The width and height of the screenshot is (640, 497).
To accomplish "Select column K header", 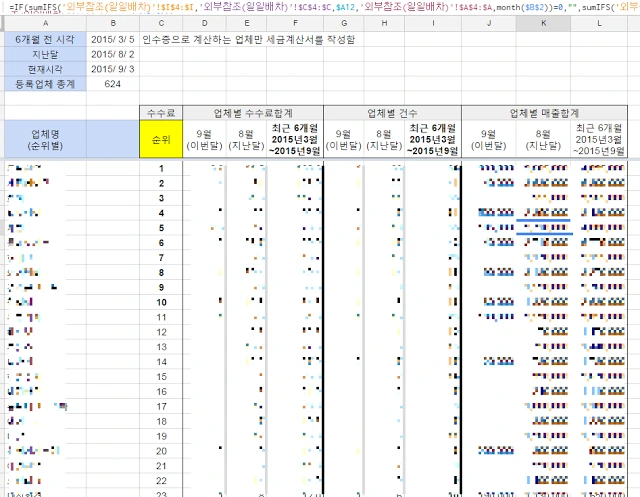I will click(x=543, y=23).
